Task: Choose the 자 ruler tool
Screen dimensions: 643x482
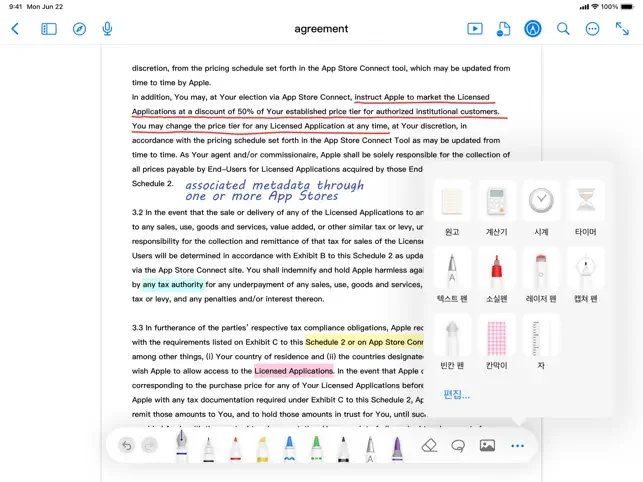Action: point(541,343)
